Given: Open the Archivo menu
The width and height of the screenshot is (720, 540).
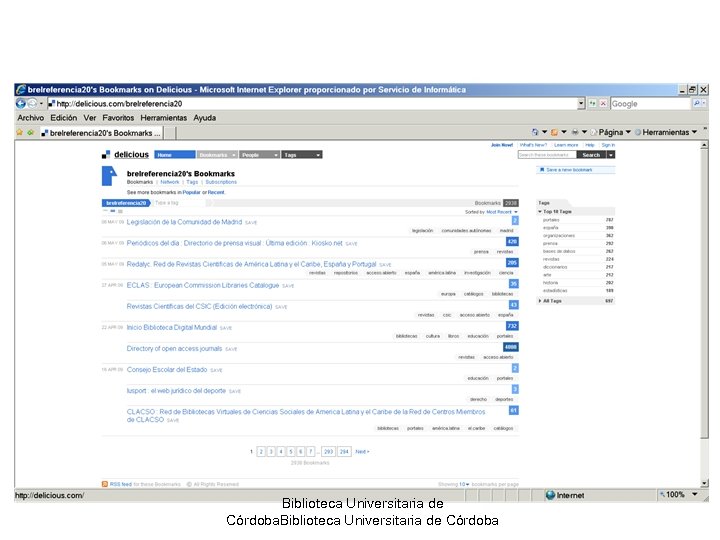Looking at the screenshot, I should pyautogui.click(x=31, y=118).
